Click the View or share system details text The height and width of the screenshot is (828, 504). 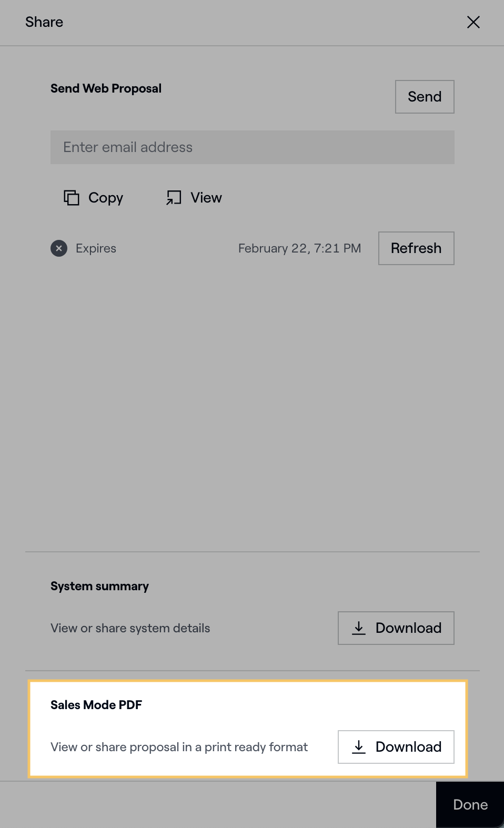click(130, 628)
